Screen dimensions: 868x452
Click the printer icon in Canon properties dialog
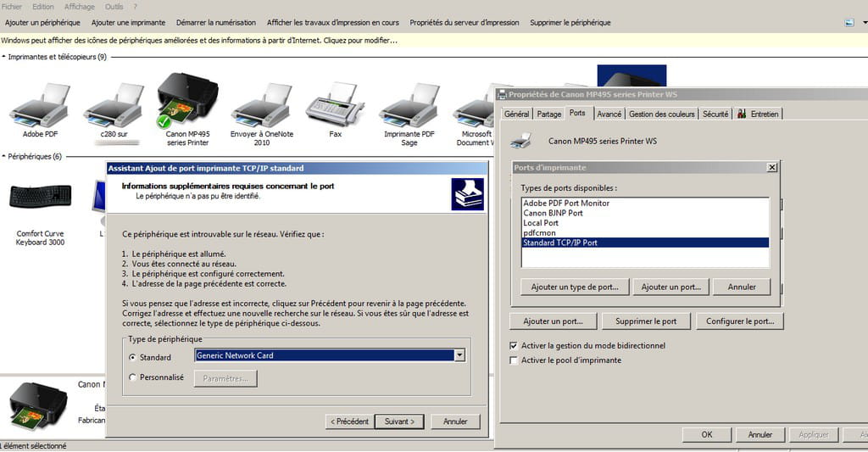tap(521, 141)
